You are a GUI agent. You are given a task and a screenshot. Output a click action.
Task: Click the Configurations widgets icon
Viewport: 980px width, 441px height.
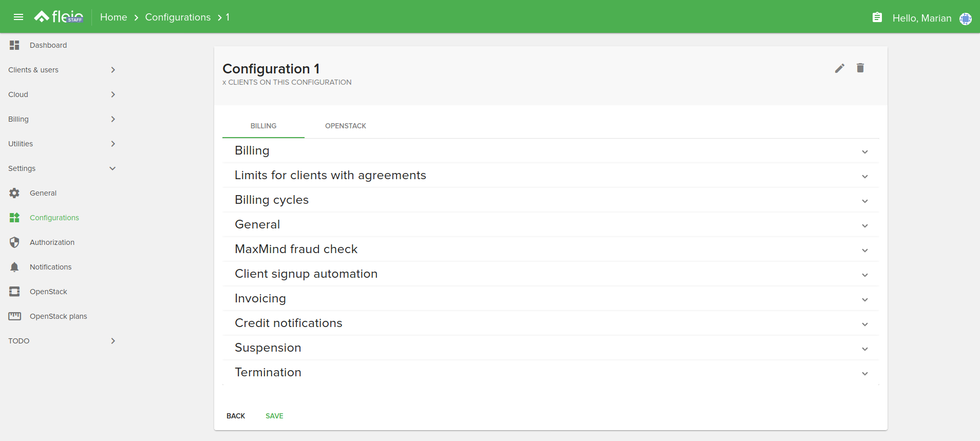coord(14,218)
